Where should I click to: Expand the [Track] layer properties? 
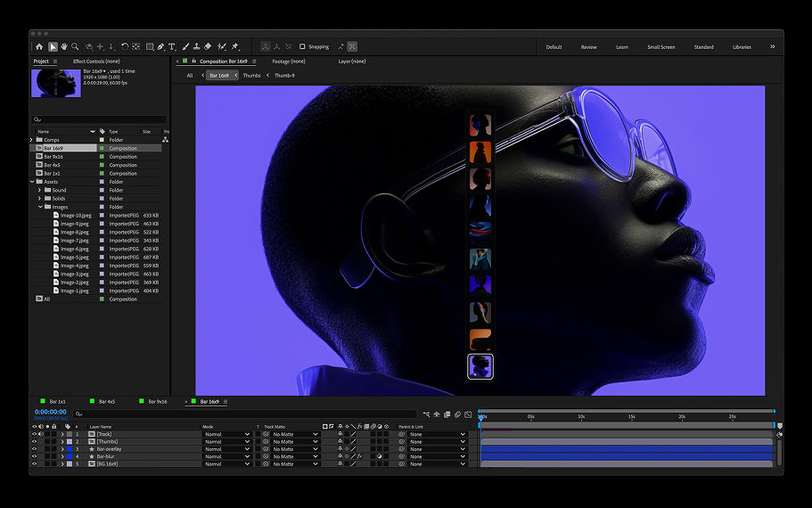coord(62,434)
